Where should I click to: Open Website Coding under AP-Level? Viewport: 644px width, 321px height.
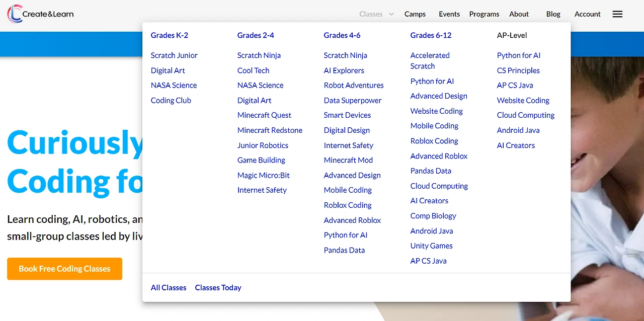pyautogui.click(x=523, y=101)
